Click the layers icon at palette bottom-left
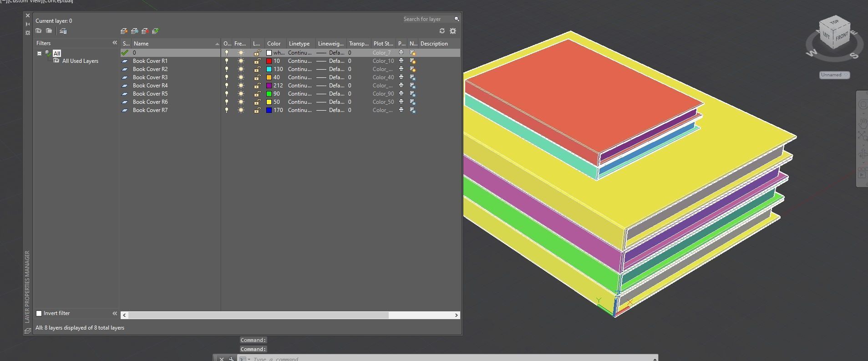The image size is (868, 361). [x=28, y=331]
